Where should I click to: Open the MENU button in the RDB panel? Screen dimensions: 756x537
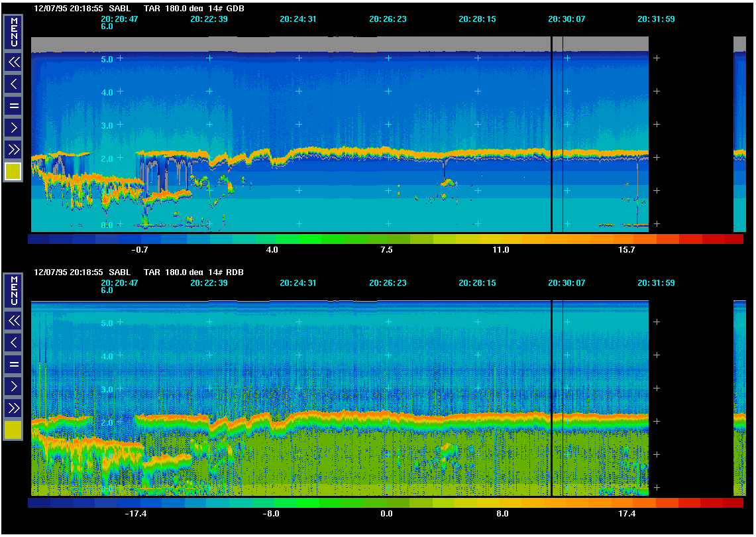(x=13, y=290)
